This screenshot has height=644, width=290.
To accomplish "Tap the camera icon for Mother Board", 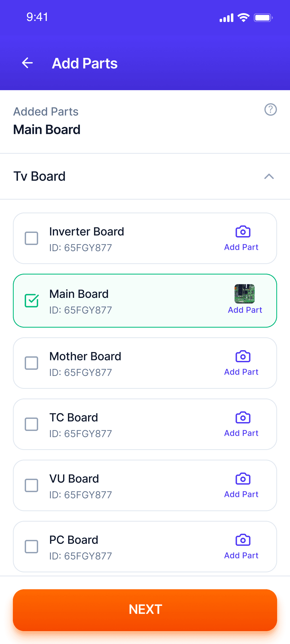I will (243, 356).
